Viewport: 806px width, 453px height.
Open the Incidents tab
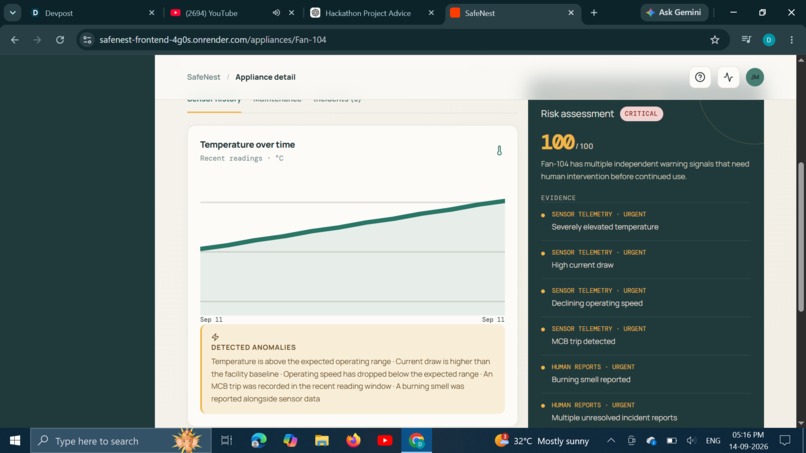pos(337,100)
